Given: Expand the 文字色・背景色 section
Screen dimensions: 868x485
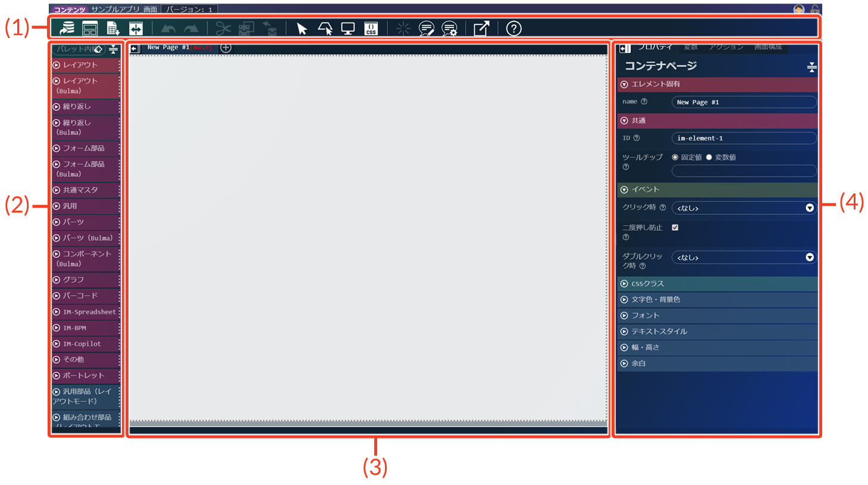Looking at the screenshot, I should [x=655, y=299].
